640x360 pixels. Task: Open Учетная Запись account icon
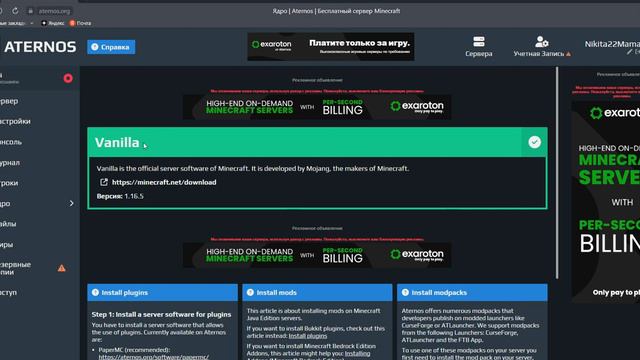pos(542,47)
